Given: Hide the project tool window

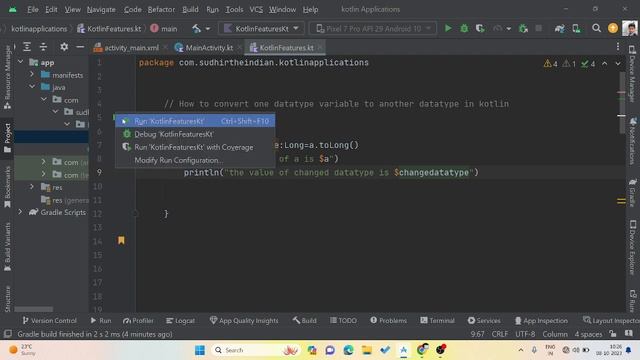Looking at the screenshot, I should (x=80, y=47).
